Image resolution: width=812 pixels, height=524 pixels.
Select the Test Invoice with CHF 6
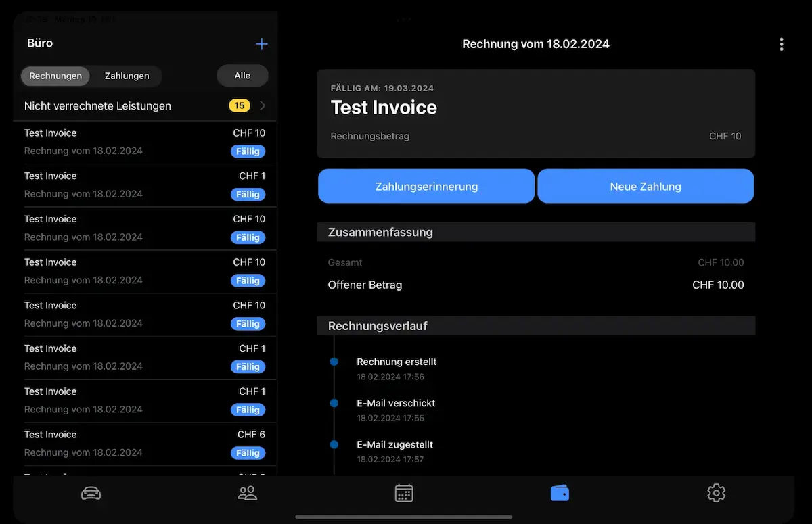[144, 444]
